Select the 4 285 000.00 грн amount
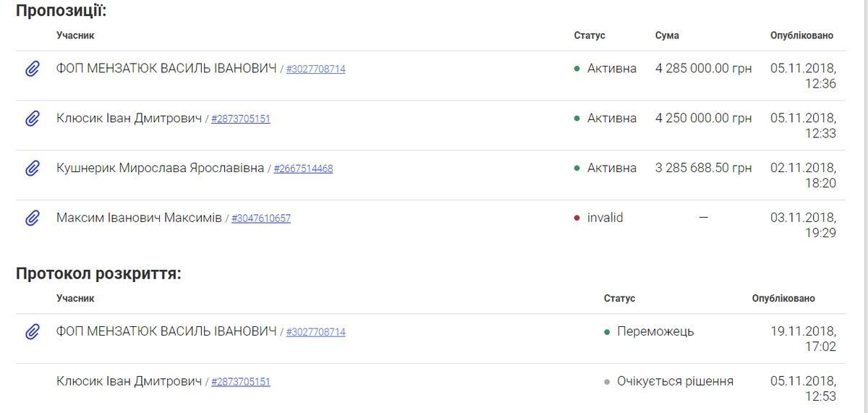The height and width of the screenshot is (413, 868). pyautogui.click(x=703, y=69)
